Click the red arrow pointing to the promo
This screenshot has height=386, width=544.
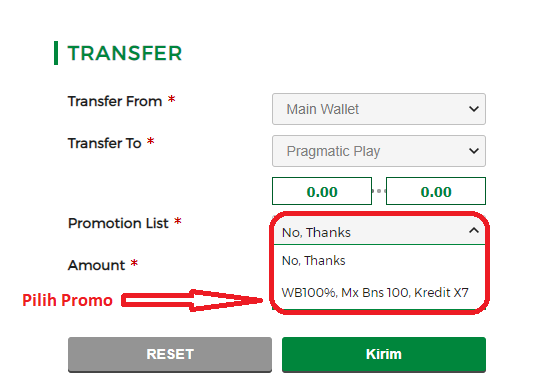(x=192, y=300)
